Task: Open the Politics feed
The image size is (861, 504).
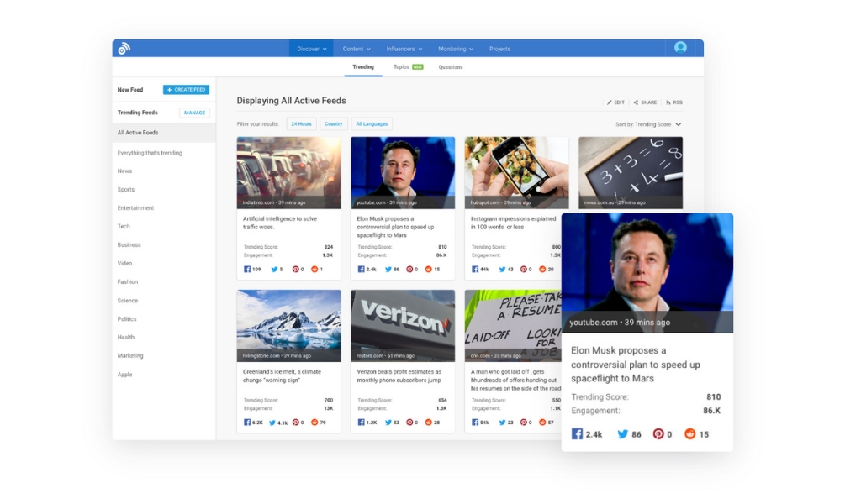Action: click(x=127, y=319)
